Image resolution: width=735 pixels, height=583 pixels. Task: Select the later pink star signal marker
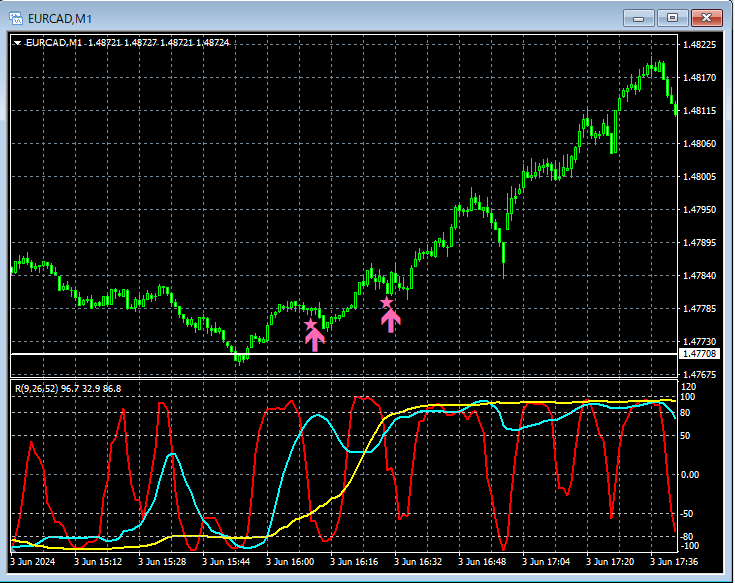pos(386,302)
